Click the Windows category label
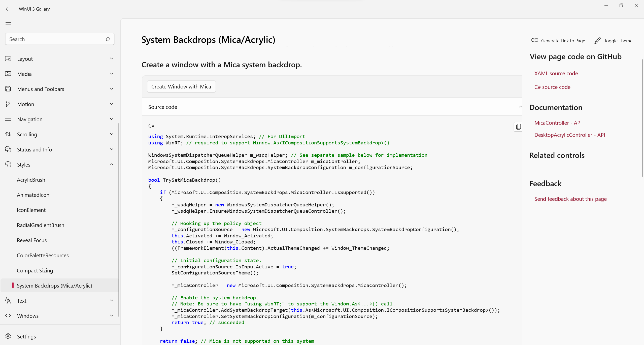 click(28, 316)
